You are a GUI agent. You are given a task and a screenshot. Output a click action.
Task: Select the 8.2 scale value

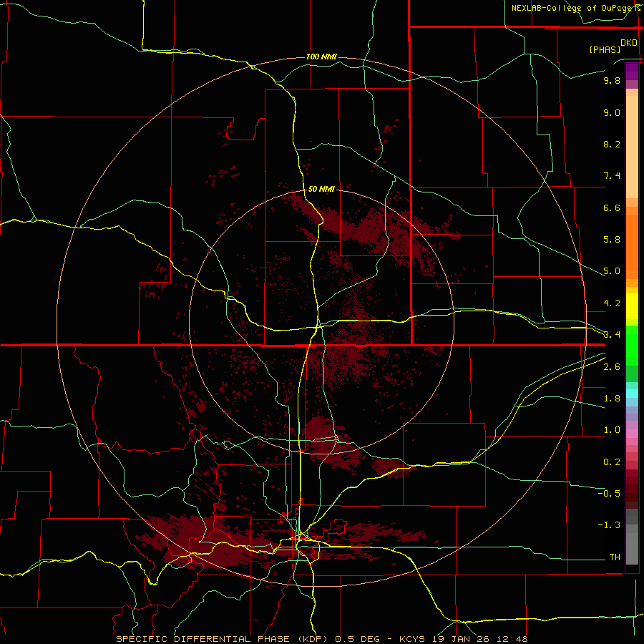pos(612,144)
